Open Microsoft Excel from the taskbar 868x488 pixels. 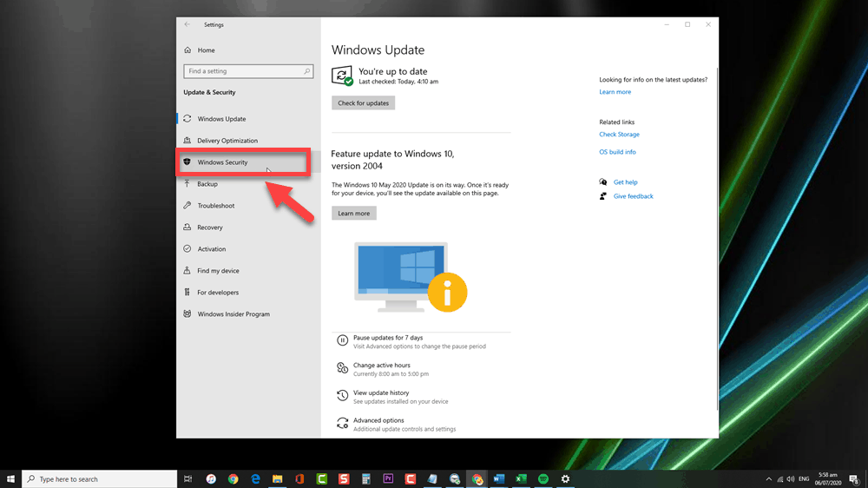[x=521, y=479]
